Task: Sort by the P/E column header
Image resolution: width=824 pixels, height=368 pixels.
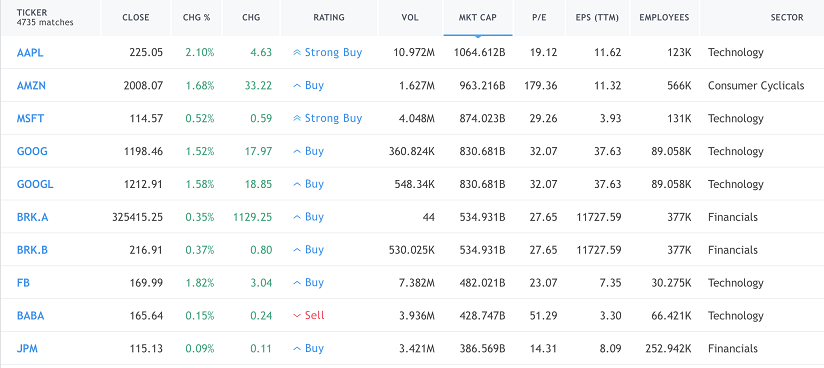Action: (539, 17)
